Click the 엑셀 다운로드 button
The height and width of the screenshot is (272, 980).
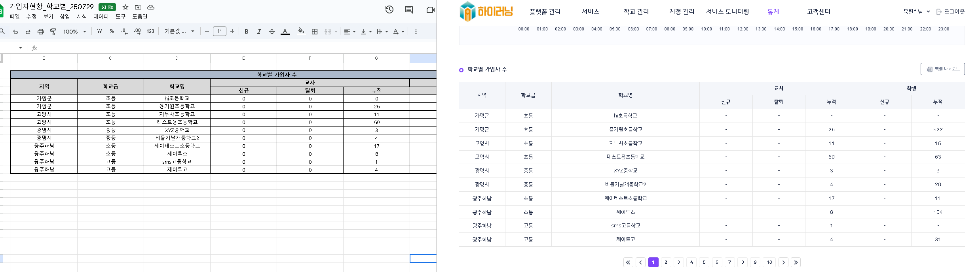(x=942, y=69)
